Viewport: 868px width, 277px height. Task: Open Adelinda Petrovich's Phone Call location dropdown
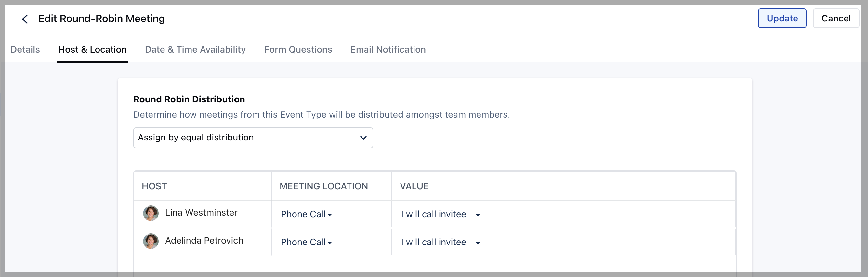click(306, 242)
